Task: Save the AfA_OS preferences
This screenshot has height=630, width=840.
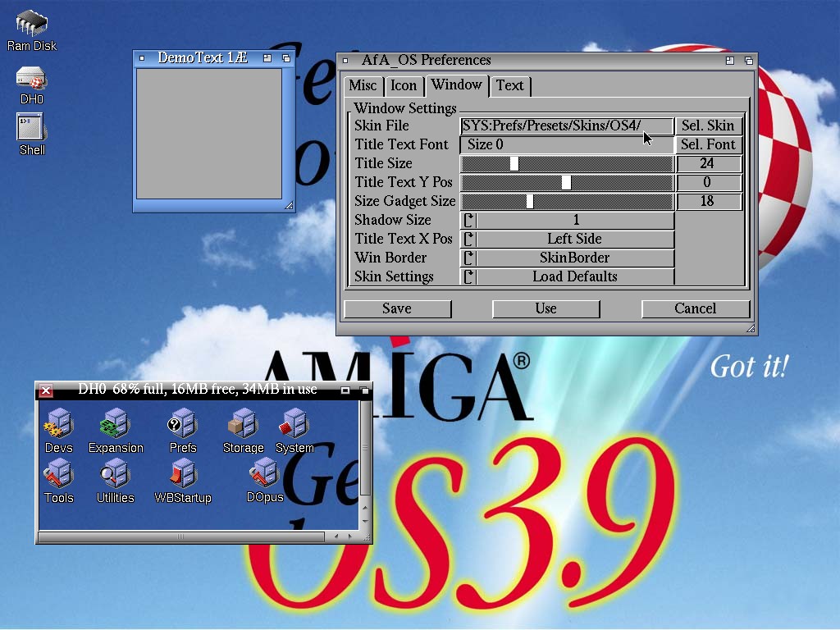Action: (397, 308)
